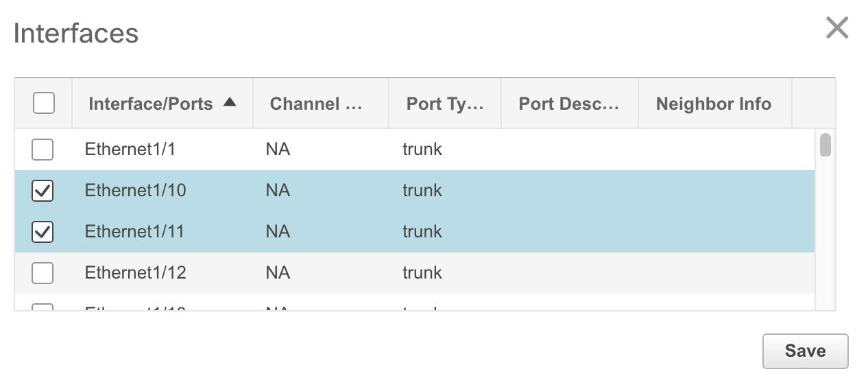Viewport: 868px width, 376px height.
Task: Tick the Ethernet1/12 checkbox
Action: [43, 273]
